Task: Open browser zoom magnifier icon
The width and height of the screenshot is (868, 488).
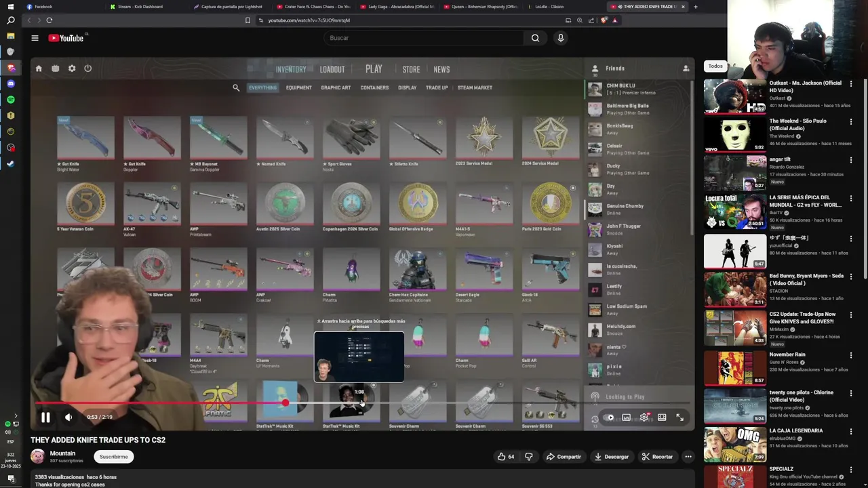Action: pos(580,20)
